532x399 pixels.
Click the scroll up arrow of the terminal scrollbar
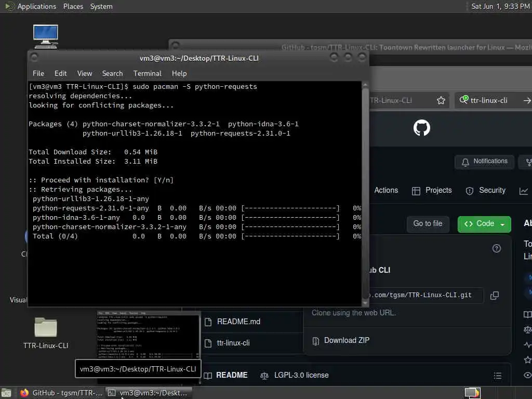coord(365,85)
